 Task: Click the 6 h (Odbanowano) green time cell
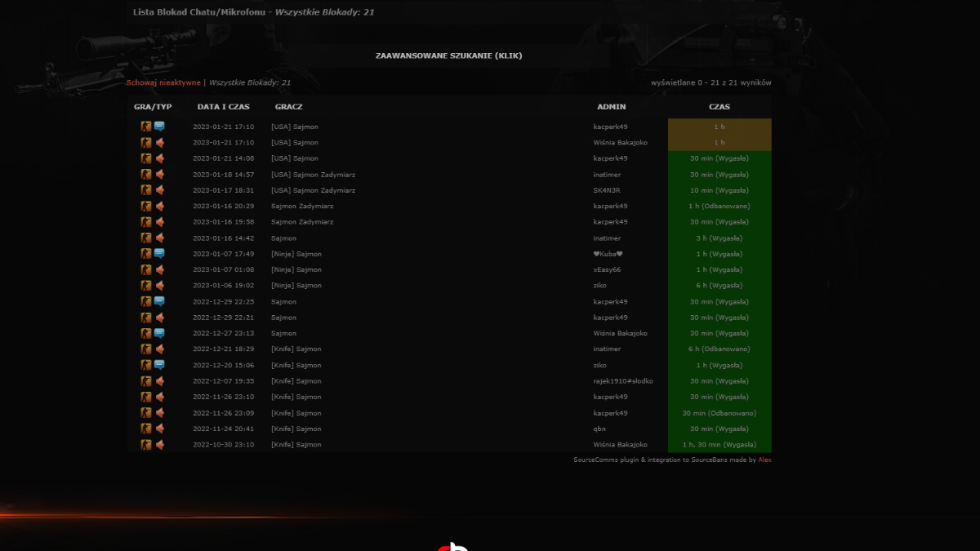719,349
